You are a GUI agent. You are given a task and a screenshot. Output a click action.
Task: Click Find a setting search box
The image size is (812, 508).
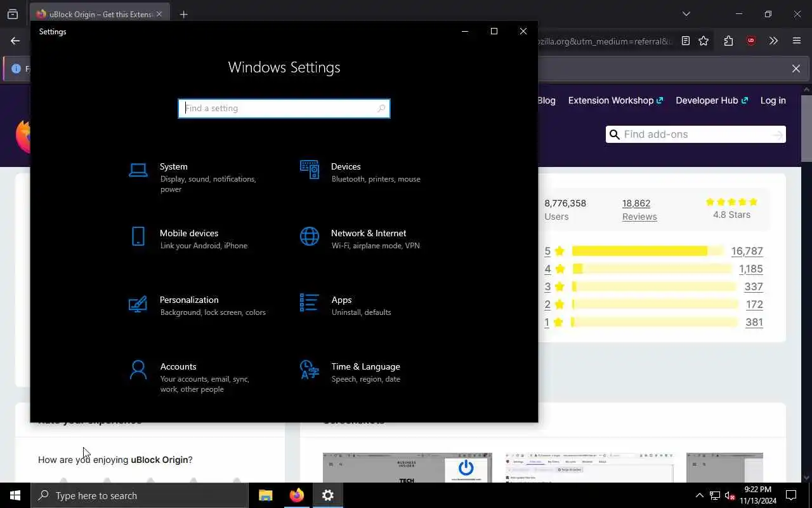(x=284, y=109)
